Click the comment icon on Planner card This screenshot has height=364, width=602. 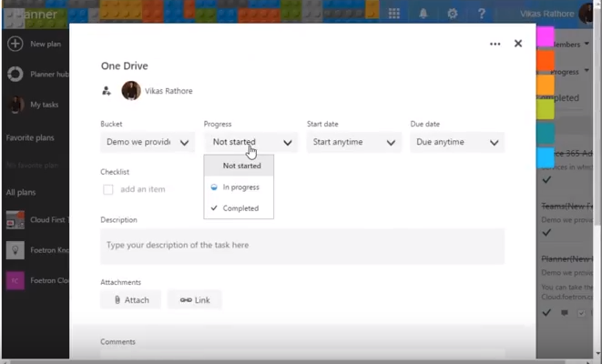(565, 313)
